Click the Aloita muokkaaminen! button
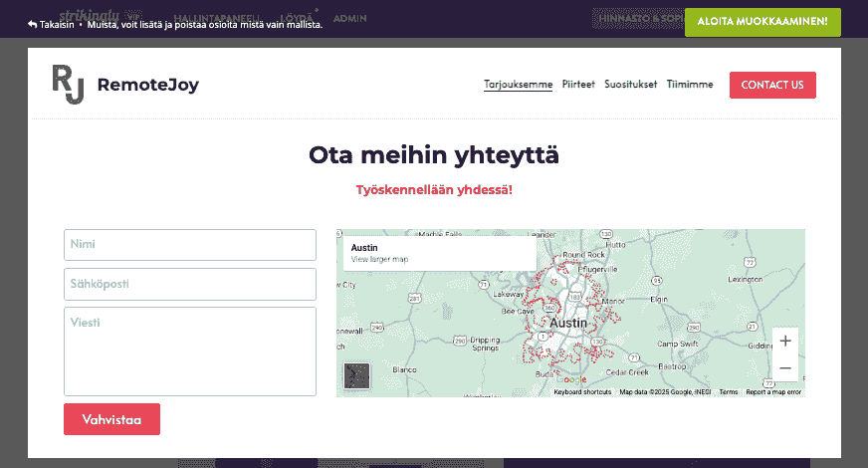 762,22
